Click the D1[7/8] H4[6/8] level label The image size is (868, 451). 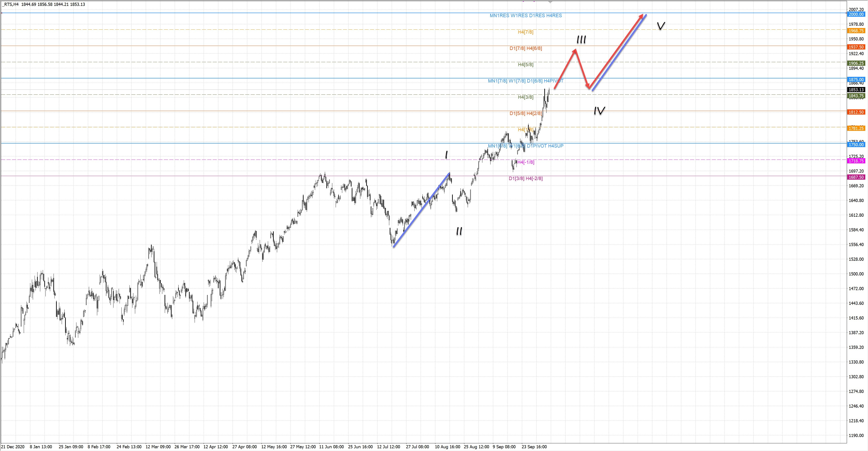(x=526, y=48)
